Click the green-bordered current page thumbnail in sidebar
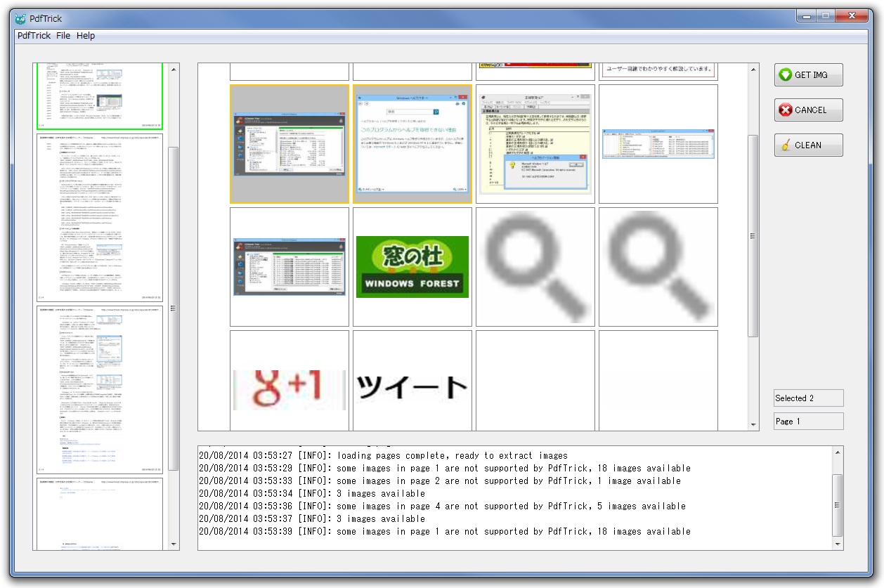 pyautogui.click(x=100, y=96)
